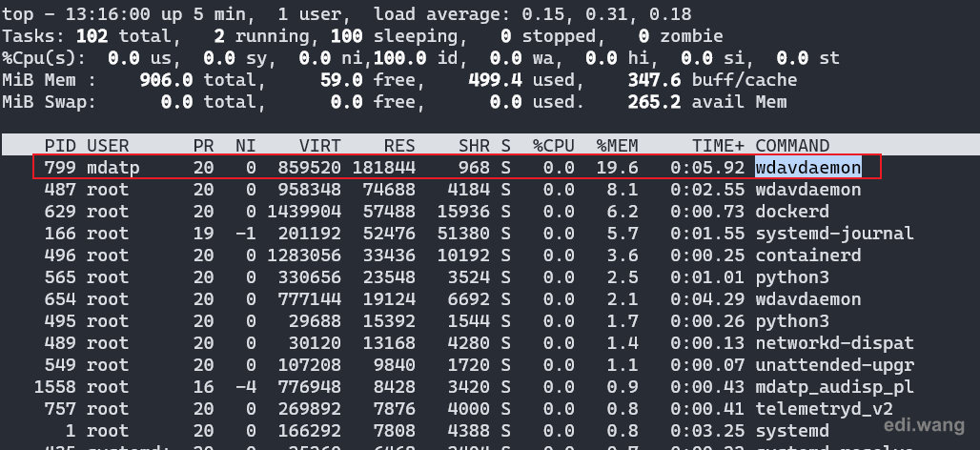Click the 0:05.92 time value
Screen dimensions: 980x450
coord(707,168)
